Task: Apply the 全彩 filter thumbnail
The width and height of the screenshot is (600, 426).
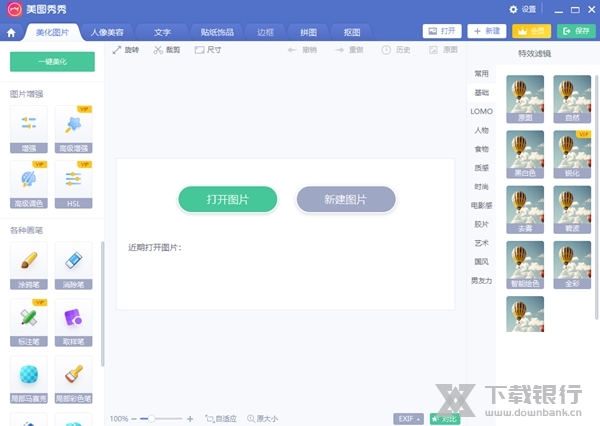Action: point(572,265)
